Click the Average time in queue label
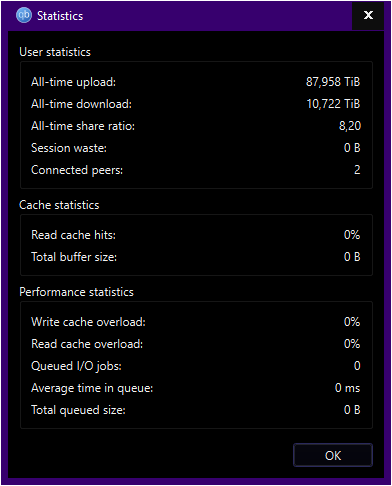 coord(92,388)
